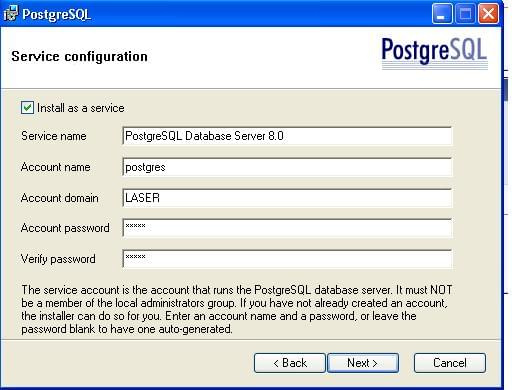Click the PostgreSQL installer title bar icon
The height and width of the screenshot is (390, 512).
pos(10,14)
